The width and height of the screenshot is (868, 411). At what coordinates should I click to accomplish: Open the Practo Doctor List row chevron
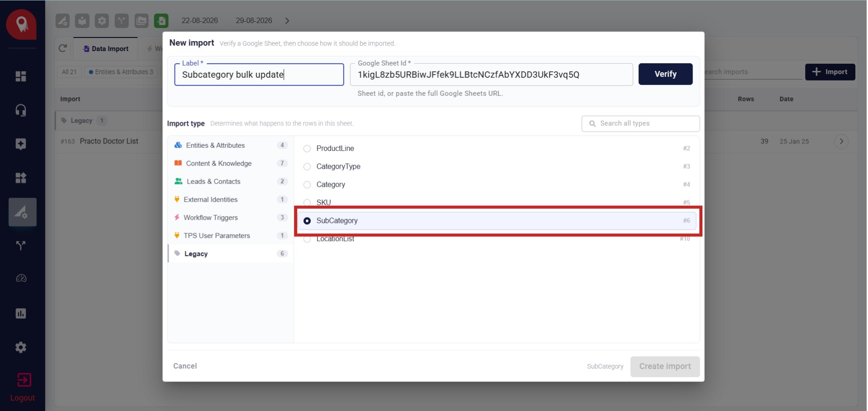tap(841, 142)
